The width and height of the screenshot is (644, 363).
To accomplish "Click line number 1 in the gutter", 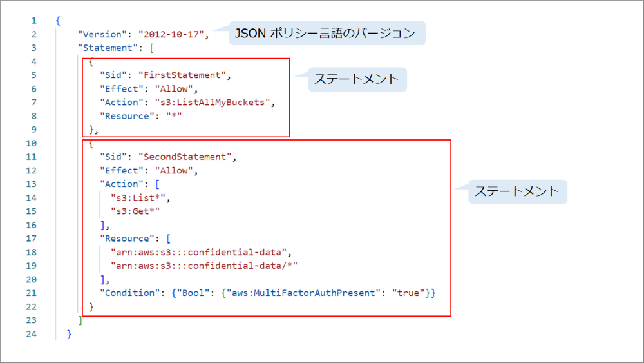I will (33, 20).
